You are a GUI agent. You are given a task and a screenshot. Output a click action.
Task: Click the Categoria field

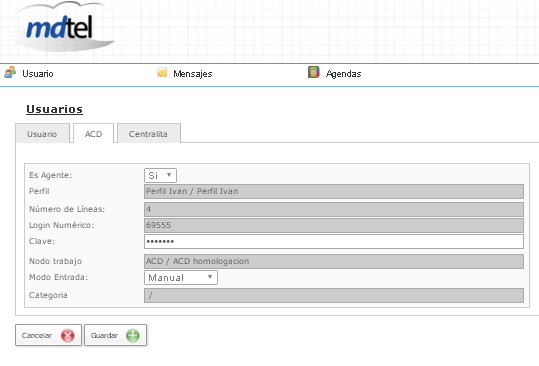click(334, 296)
